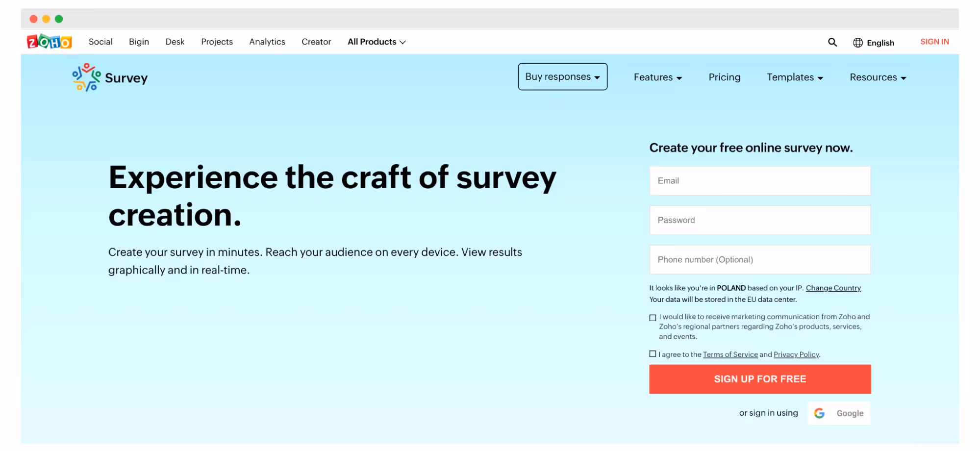
Task: Click the red close window dot
Action: (33, 19)
